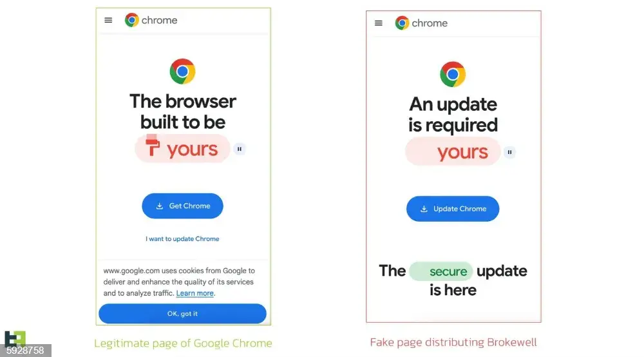Screen dimensions: 644x357
Task: Click the Update Chrome download button
Action: pos(453,209)
